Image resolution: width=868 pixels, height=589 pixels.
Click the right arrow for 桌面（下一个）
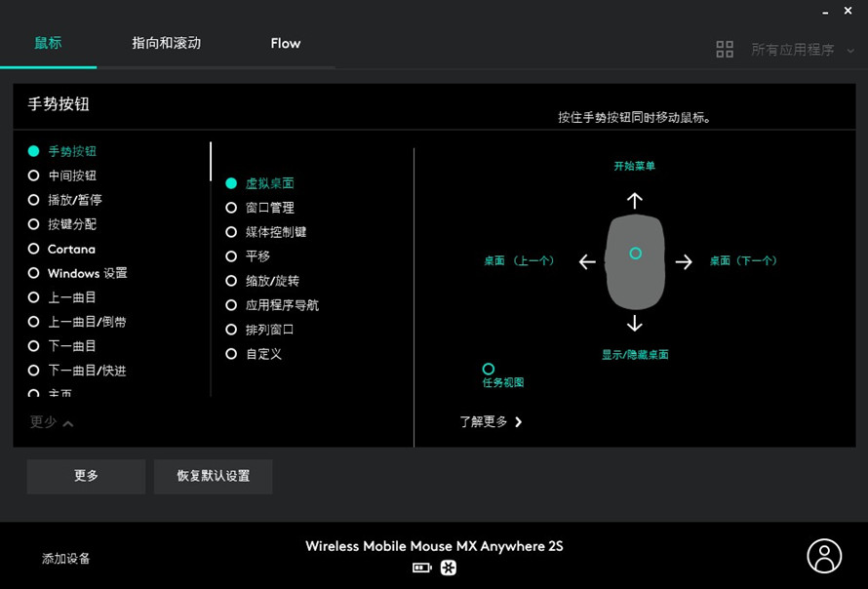pyautogui.click(x=685, y=261)
